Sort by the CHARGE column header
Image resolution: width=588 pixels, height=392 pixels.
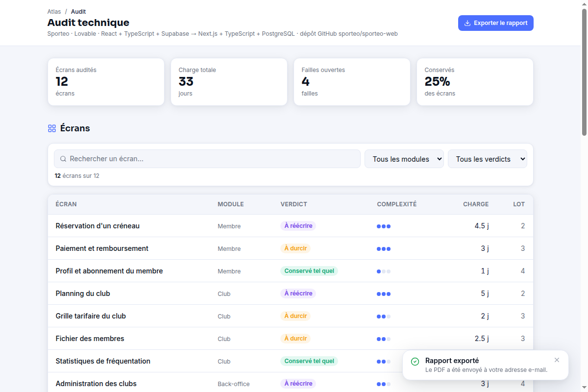tap(476, 204)
